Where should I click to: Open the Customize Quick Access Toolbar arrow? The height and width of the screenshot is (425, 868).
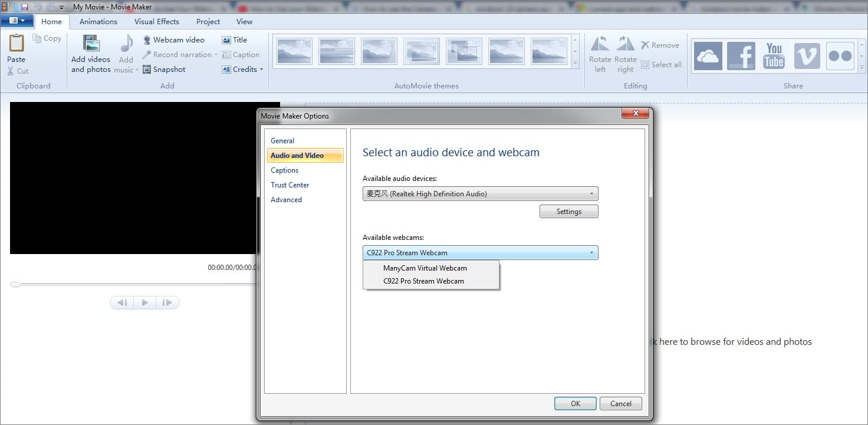coord(61,8)
